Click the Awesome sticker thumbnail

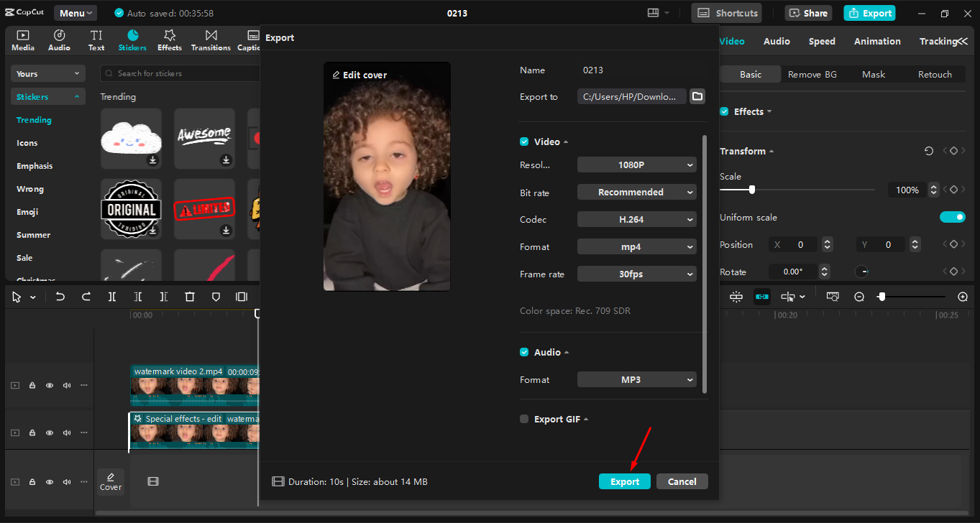coord(204,138)
